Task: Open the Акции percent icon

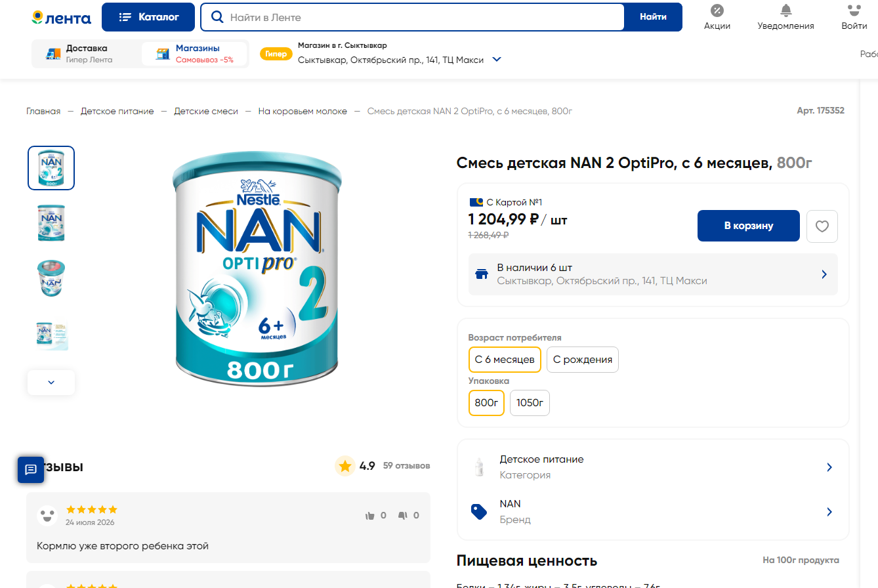Action: 717,10
